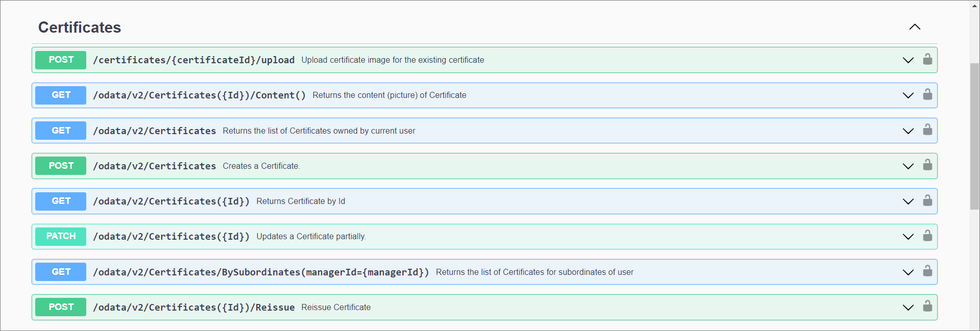Click POST button for certificate upload
The height and width of the screenshot is (331, 980).
[x=61, y=60]
